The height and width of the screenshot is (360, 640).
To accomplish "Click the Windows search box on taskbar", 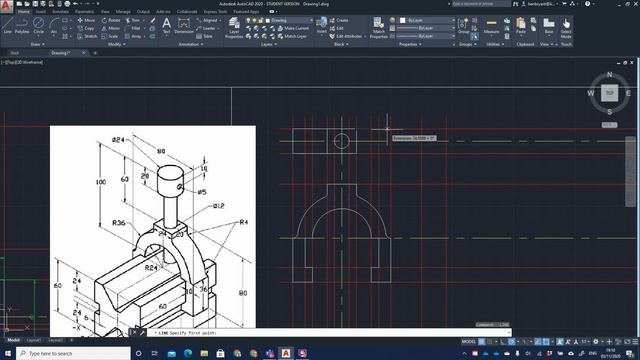I will [x=73, y=353].
